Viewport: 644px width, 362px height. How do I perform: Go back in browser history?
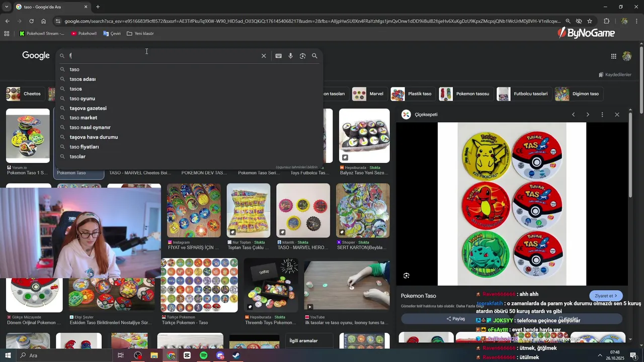click(7, 21)
